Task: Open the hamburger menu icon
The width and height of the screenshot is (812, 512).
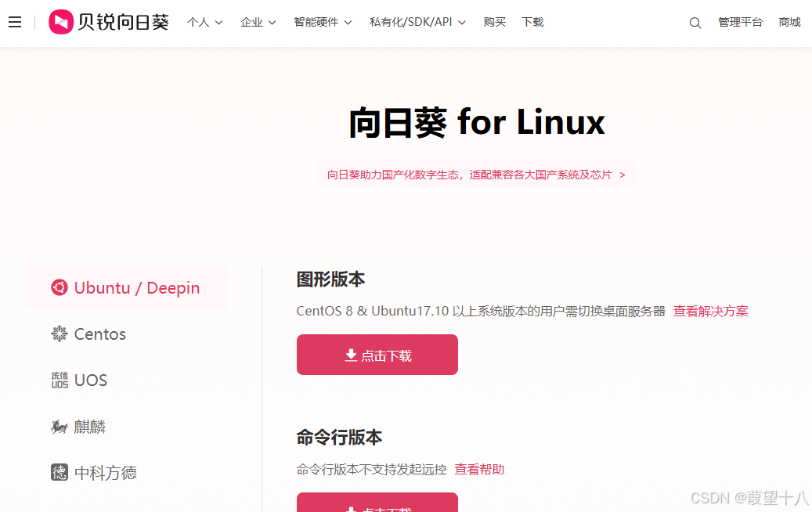Action: click(x=15, y=22)
